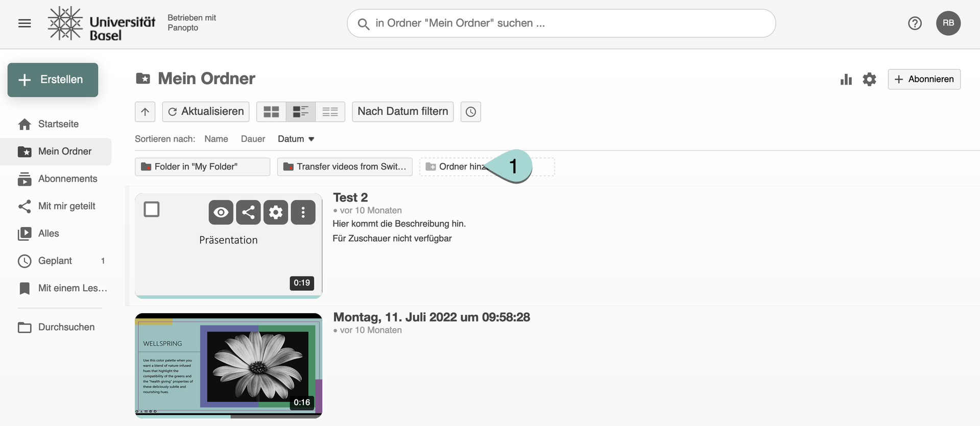This screenshot has height=426, width=980.
Task: Click the Erstellen button
Action: (53, 80)
